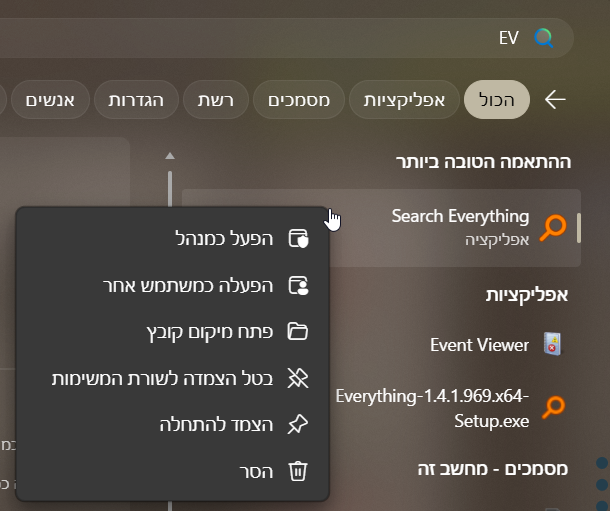Open the Event Viewer icon in results
This screenshot has height=511, width=610.
[551, 345]
